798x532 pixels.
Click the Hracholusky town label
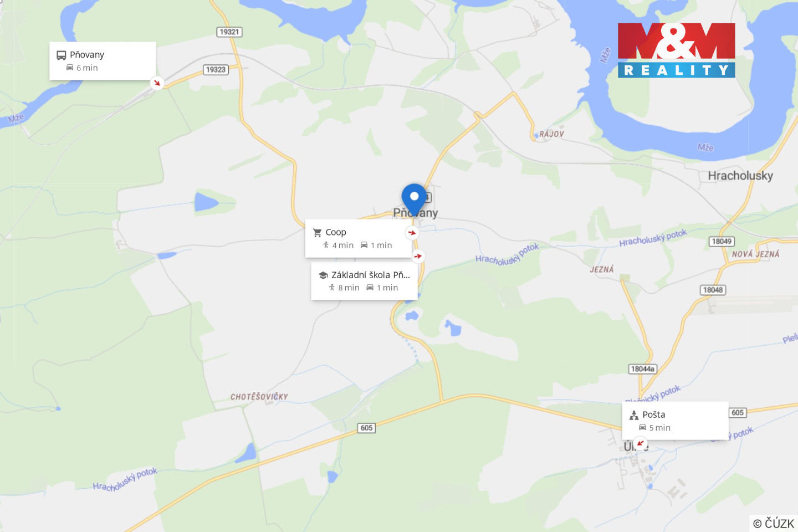click(x=740, y=176)
